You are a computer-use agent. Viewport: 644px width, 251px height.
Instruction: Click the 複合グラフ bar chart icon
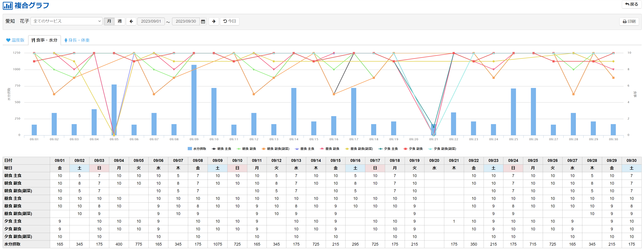click(x=7, y=6)
